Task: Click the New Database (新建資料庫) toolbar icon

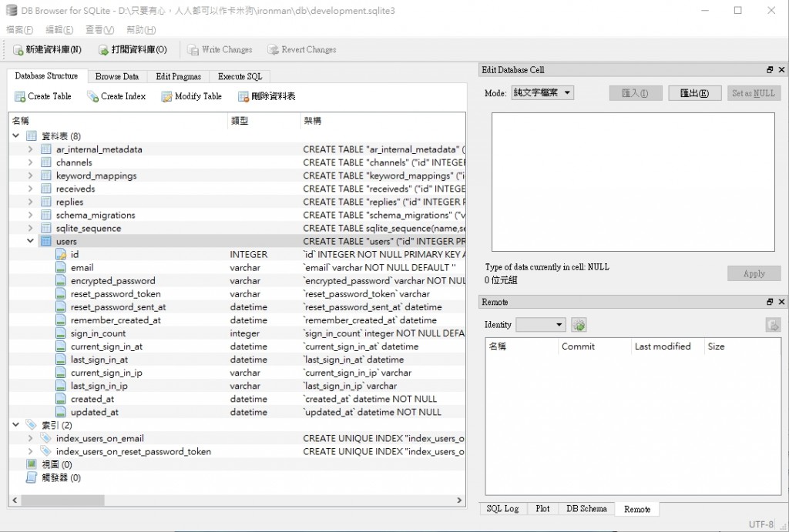Action: click(x=18, y=50)
